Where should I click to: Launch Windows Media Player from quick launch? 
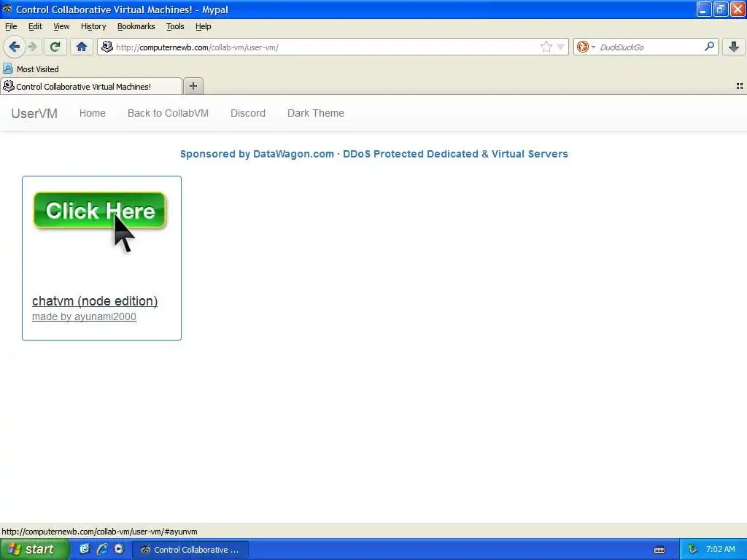click(119, 549)
